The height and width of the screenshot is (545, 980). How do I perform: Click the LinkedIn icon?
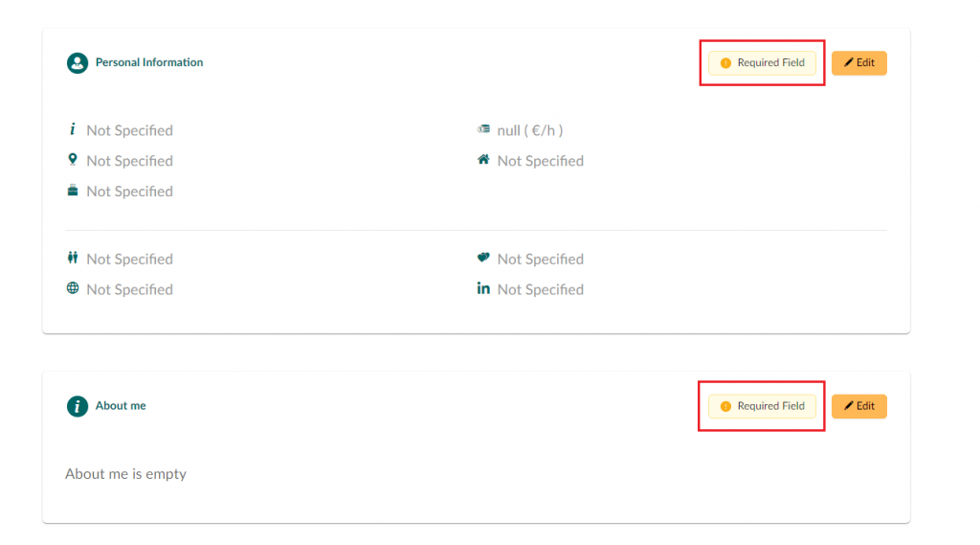483,288
